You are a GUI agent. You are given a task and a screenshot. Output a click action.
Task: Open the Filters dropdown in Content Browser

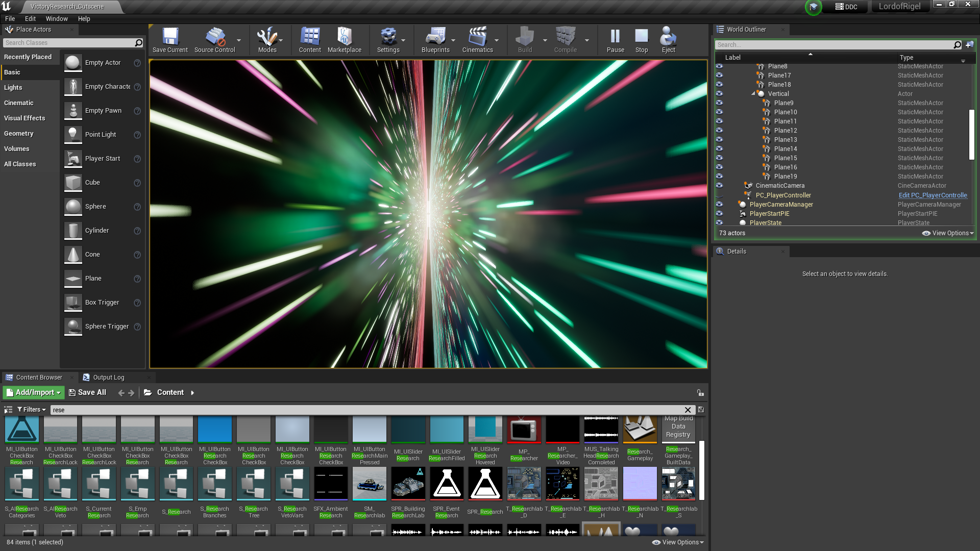pos(32,410)
